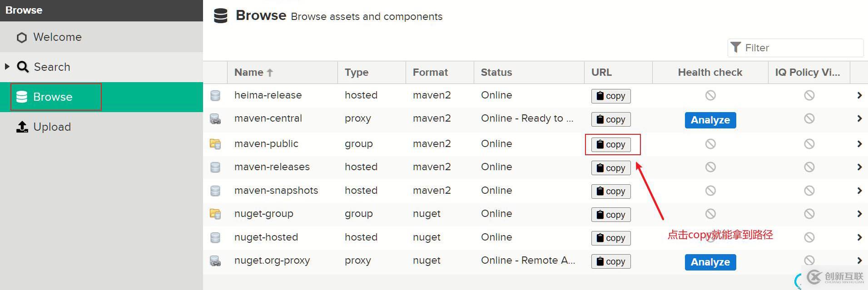Screen dimensions: 868x290
Task: Click the IQ Policy icon for maven-releases
Action: (x=809, y=167)
